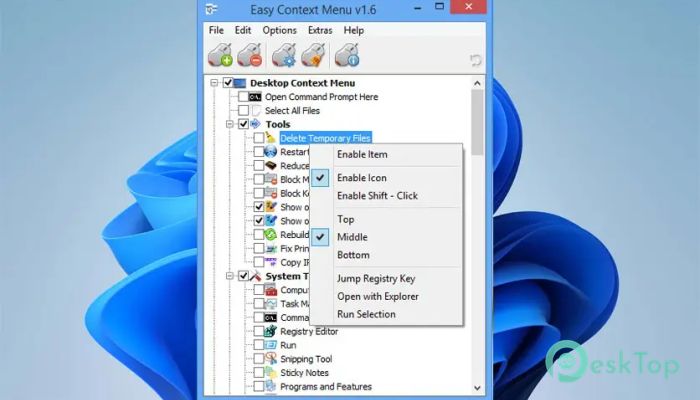Select the Registry Editor row label
The image size is (700, 400).
click(309, 331)
